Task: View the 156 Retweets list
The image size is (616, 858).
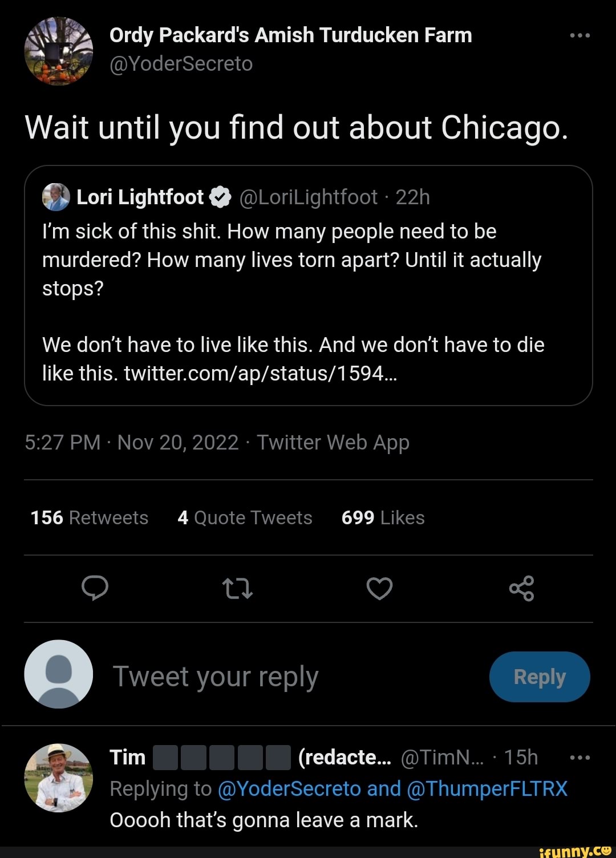Action: (x=90, y=517)
